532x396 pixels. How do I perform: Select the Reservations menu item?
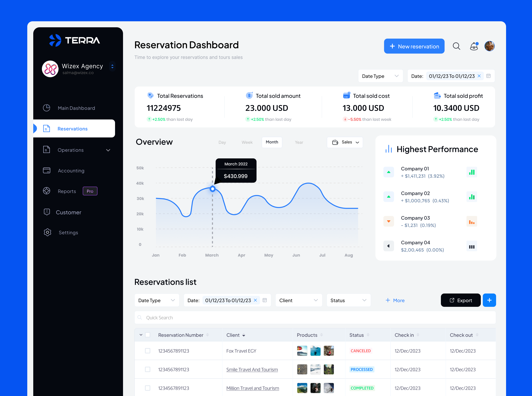tap(72, 128)
